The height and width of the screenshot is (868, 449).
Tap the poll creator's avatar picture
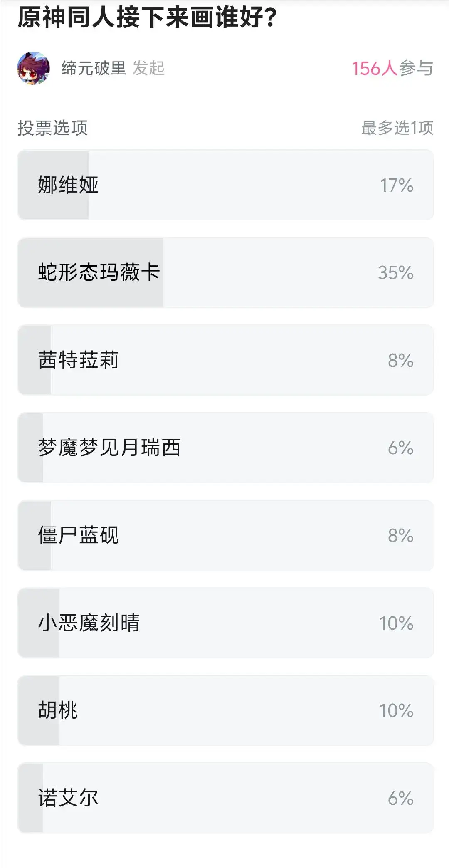33,68
